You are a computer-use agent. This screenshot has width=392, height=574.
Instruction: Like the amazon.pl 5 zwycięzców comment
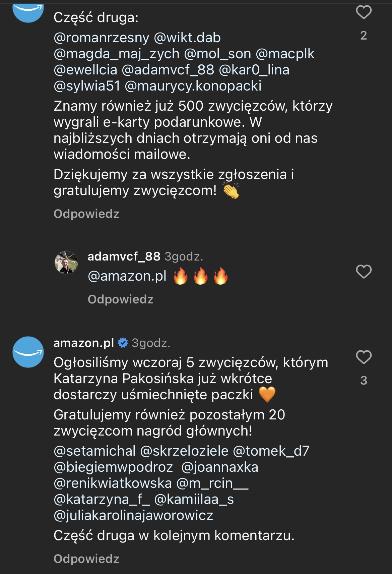click(364, 357)
